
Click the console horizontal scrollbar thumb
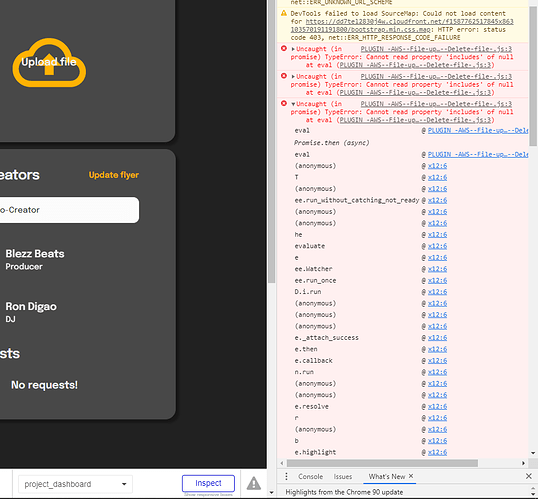click(x=382, y=463)
